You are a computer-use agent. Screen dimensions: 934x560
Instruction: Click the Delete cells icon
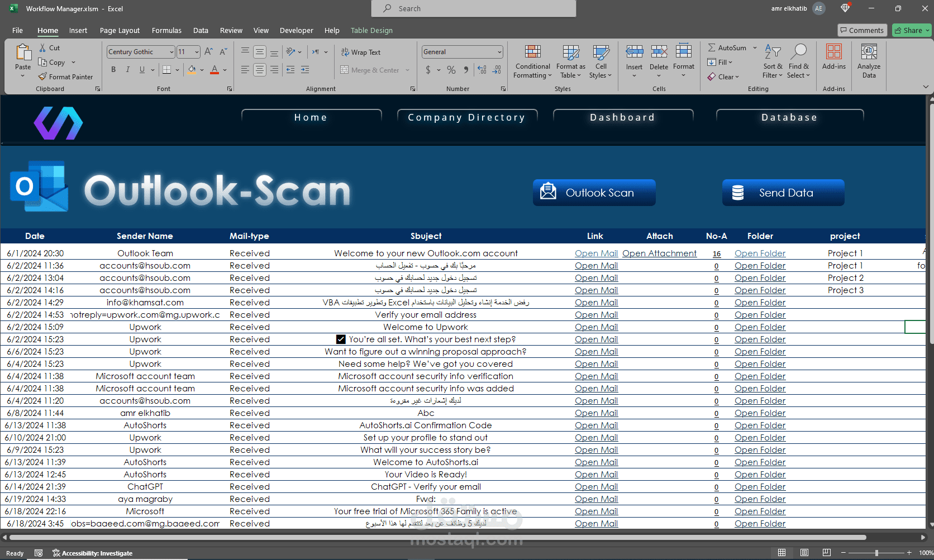point(659,52)
